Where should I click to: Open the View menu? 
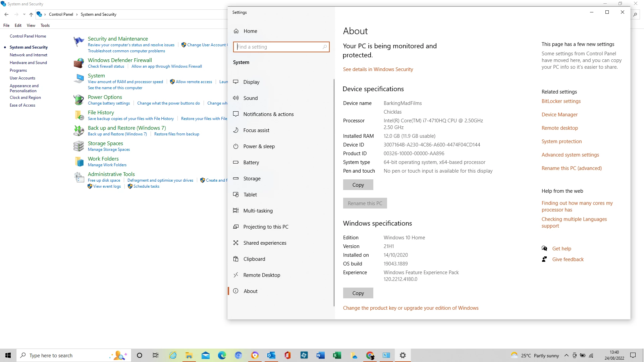tap(31, 25)
